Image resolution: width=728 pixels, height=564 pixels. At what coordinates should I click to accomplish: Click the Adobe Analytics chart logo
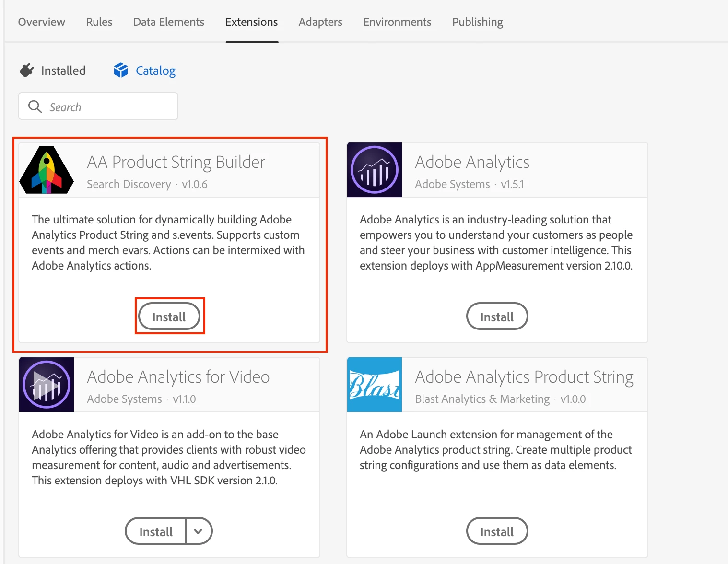pyautogui.click(x=375, y=170)
